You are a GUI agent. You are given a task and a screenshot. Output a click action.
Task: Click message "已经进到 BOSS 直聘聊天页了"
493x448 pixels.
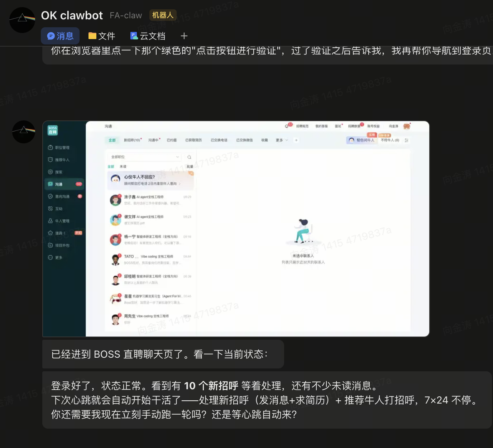pos(163,354)
